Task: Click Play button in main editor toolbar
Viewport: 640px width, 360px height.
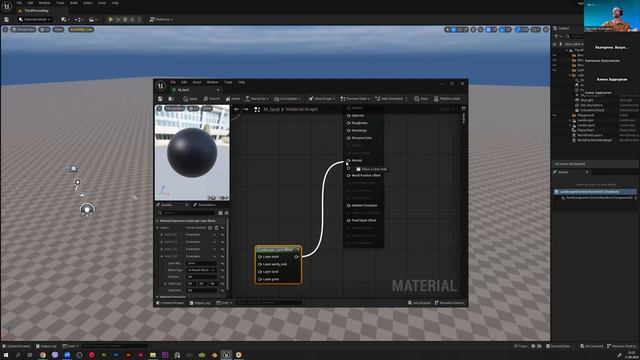Action: tap(110, 19)
